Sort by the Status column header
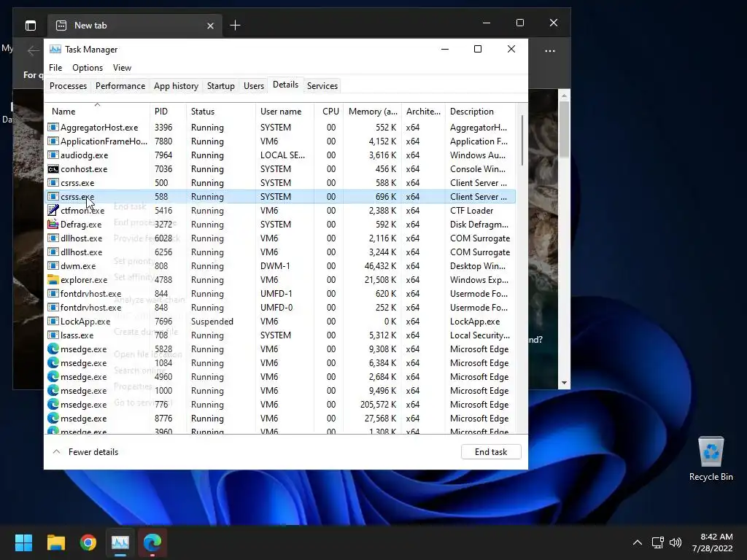Image resolution: width=747 pixels, height=560 pixels. [x=220, y=112]
